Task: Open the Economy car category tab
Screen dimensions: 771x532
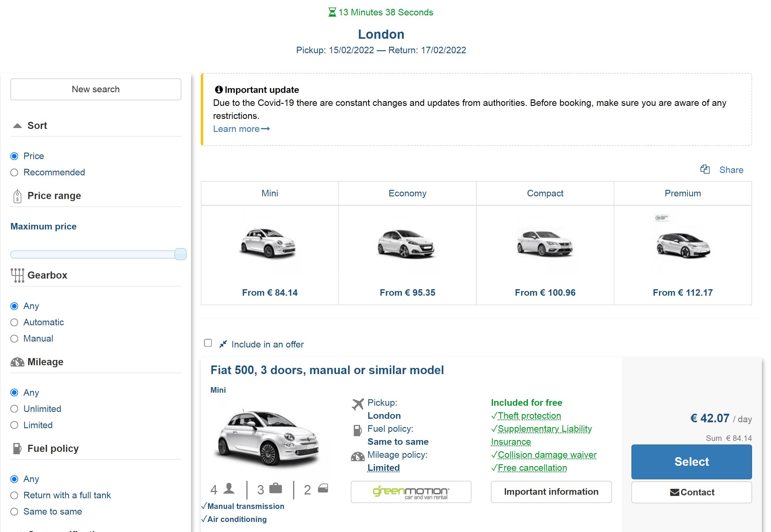Action: point(407,193)
